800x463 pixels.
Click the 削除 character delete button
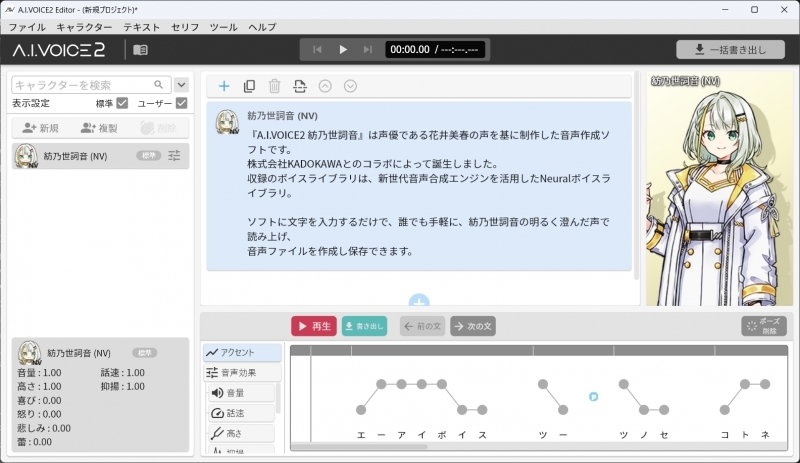159,128
